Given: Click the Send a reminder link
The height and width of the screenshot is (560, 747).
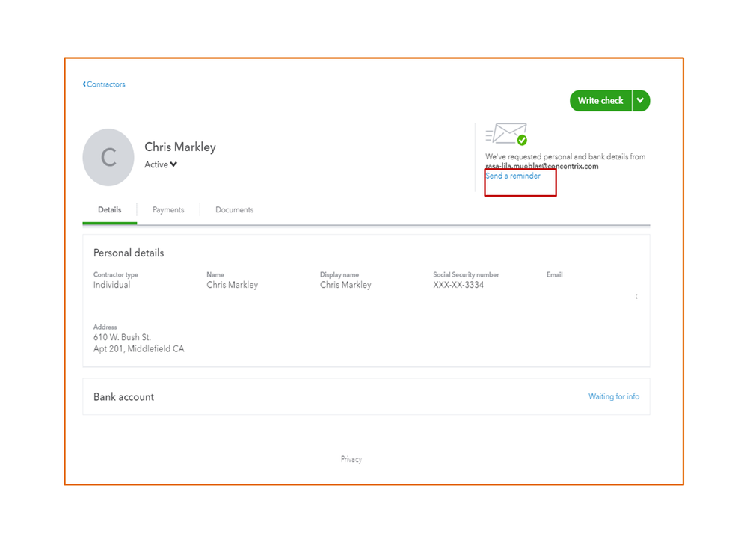Looking at the screenshot, I should point(513,176).
